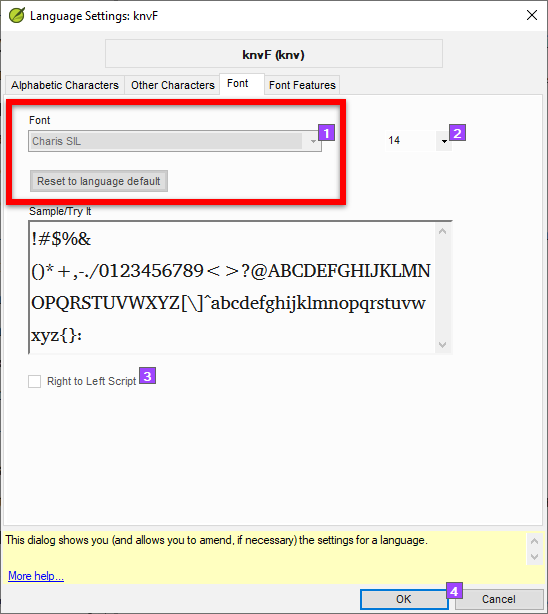The width and height of the screenshot is (548, 614).
Task: Click the Reset to language default button
Action: (x=99, y=181)
